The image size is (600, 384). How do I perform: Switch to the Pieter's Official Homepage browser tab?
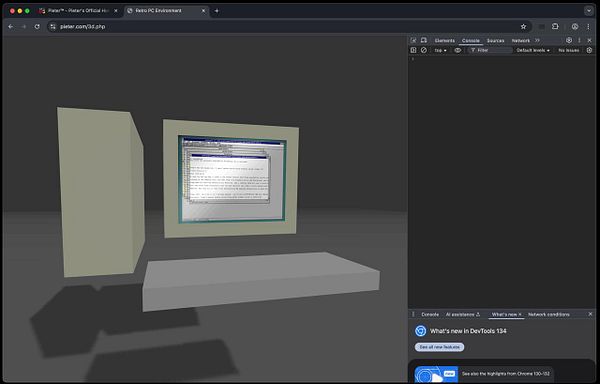77,11
